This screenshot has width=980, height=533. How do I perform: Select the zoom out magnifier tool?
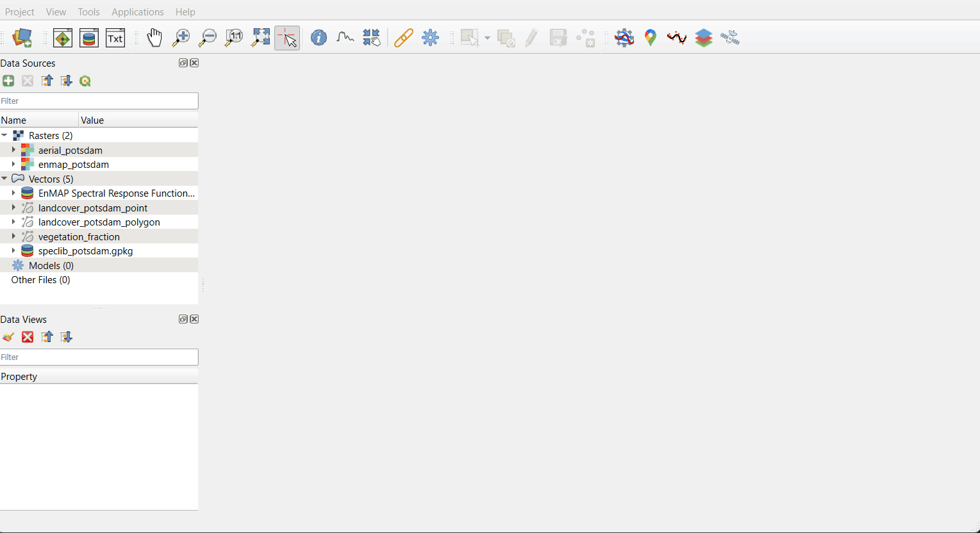[208, 38]
